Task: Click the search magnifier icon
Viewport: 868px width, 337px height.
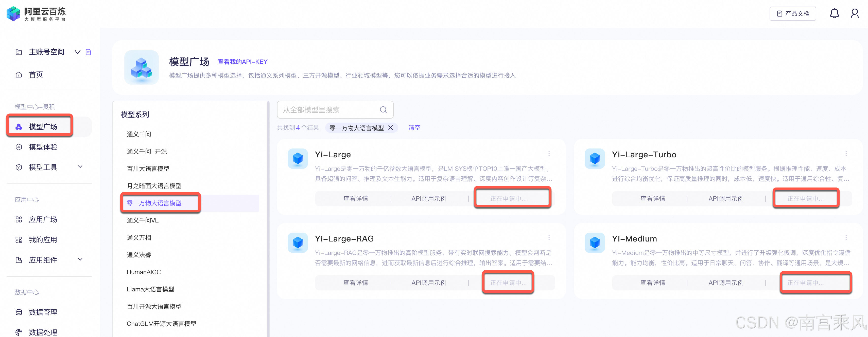Action: pos(383,109)
